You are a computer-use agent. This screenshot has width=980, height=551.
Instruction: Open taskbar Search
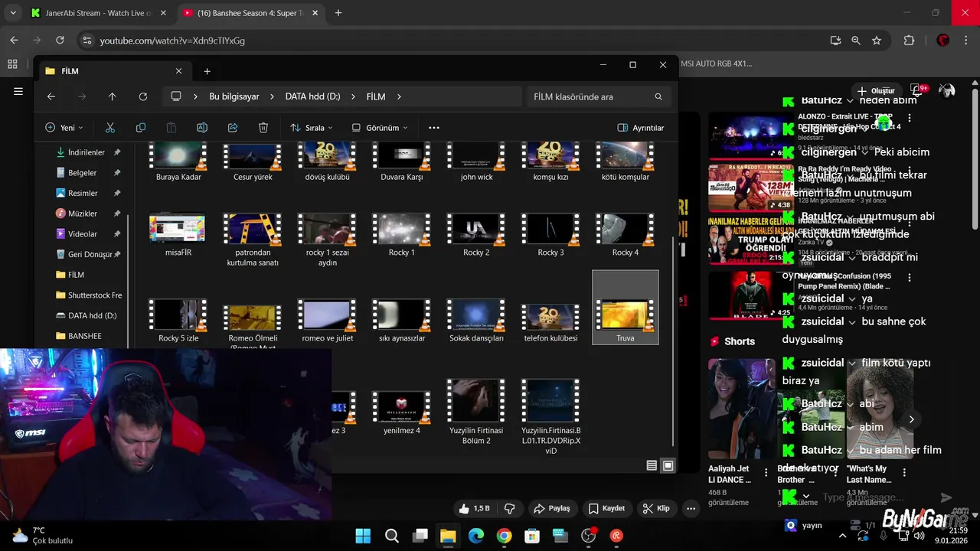391,536
